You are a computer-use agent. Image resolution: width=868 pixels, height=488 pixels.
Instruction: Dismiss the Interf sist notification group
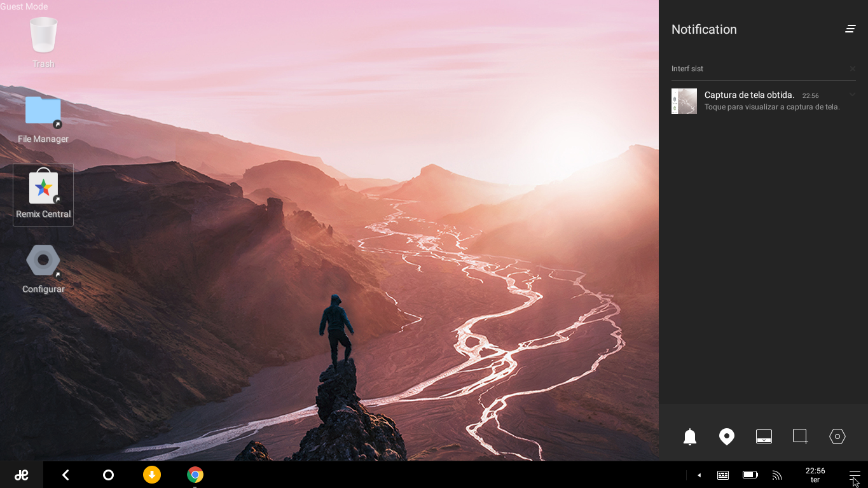(x=853, y=69)
